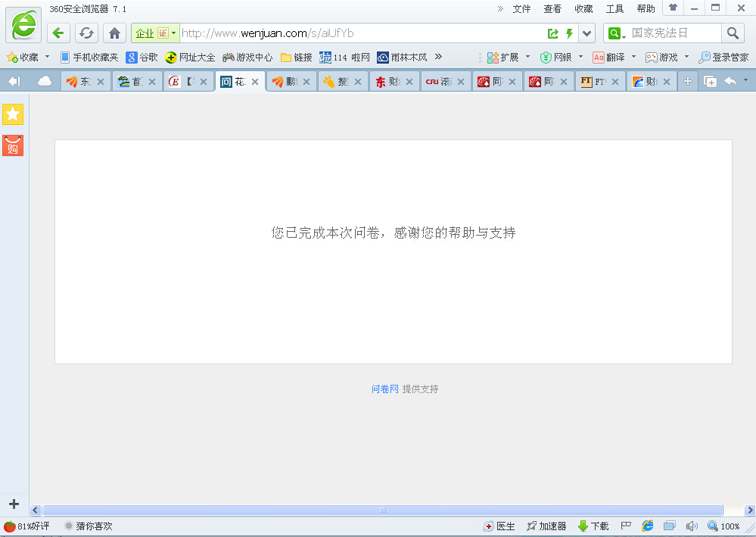Click scrollbar right arrow
756x537 pixels.
(x=750, y=510)
